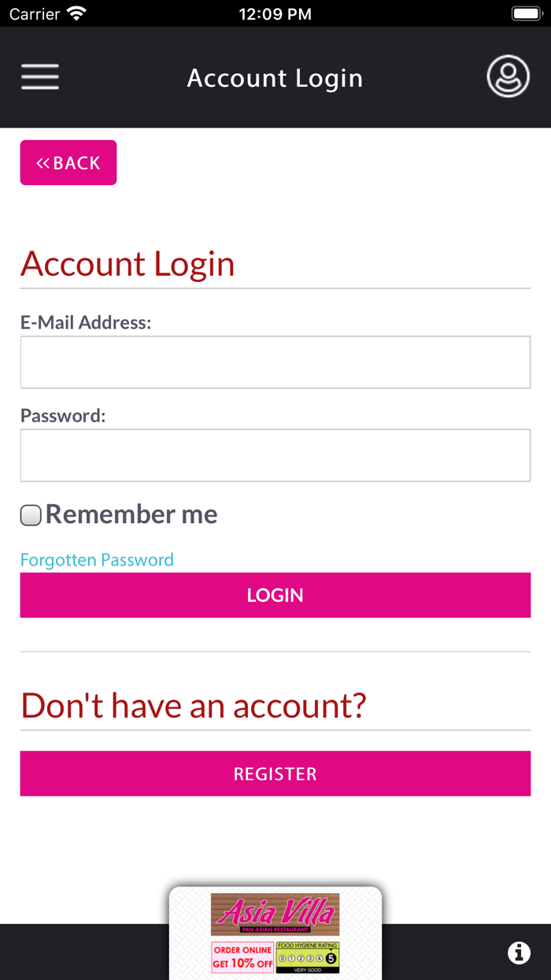This screenshot has height=980, width=551.
Task: Tap the Wi-Fi status icon
Action: click(x=76, y=13)
